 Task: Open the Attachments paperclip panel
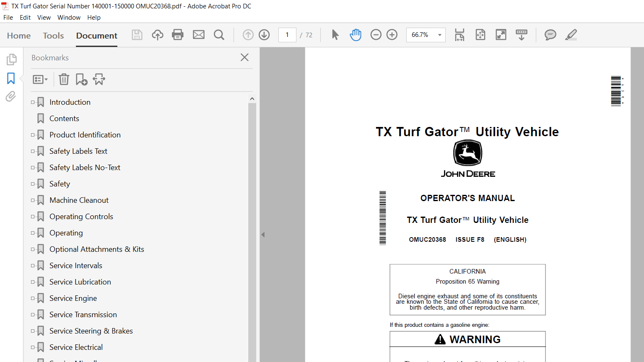pos(11,97)
